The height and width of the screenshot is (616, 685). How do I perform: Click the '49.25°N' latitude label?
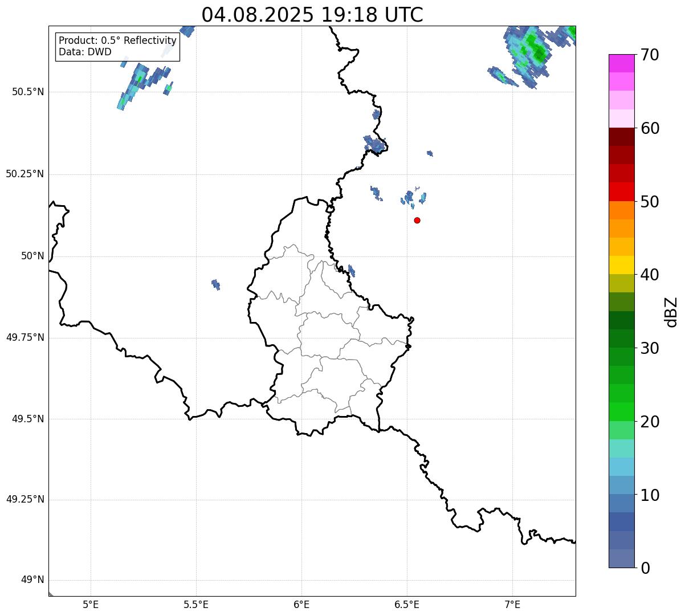pos(25,500)
